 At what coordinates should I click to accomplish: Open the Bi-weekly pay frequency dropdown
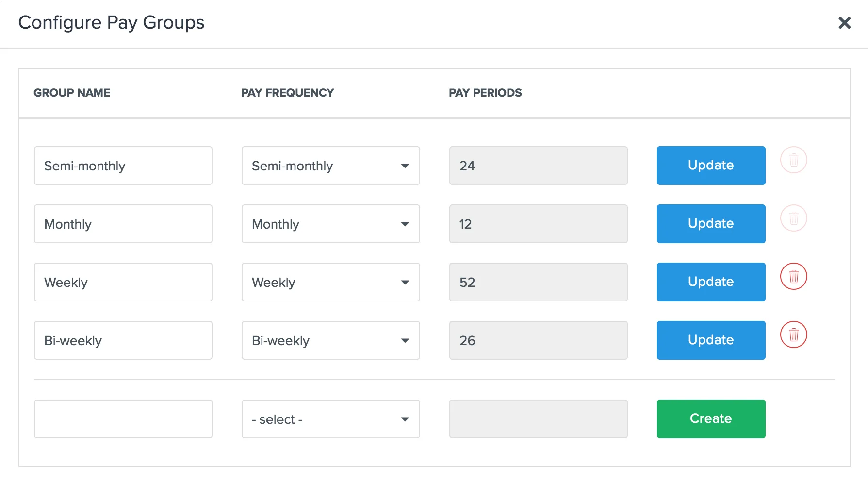[x=330, y=340]
